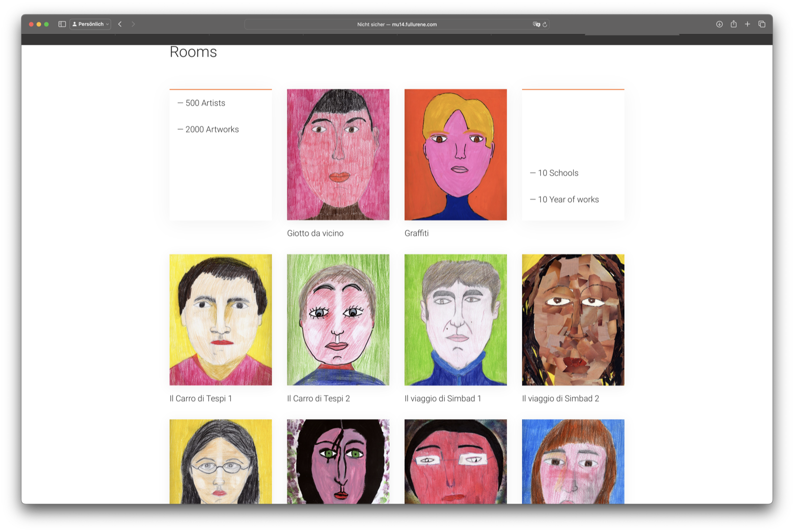Image resolution: width=794 pixels, height=532 pixels.
Task: Open the Persönlich profile dropdown
Action: (90, 24)
